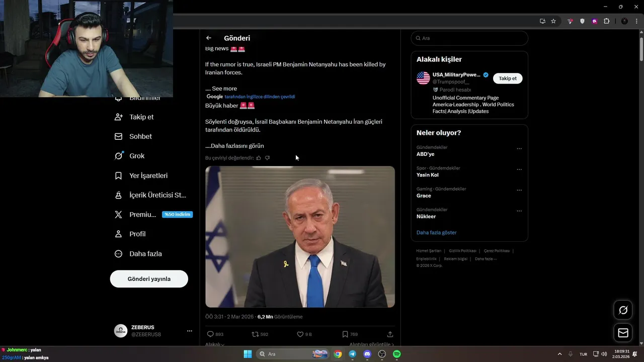Open options for Nükleer trend

[x=519, y=211]
